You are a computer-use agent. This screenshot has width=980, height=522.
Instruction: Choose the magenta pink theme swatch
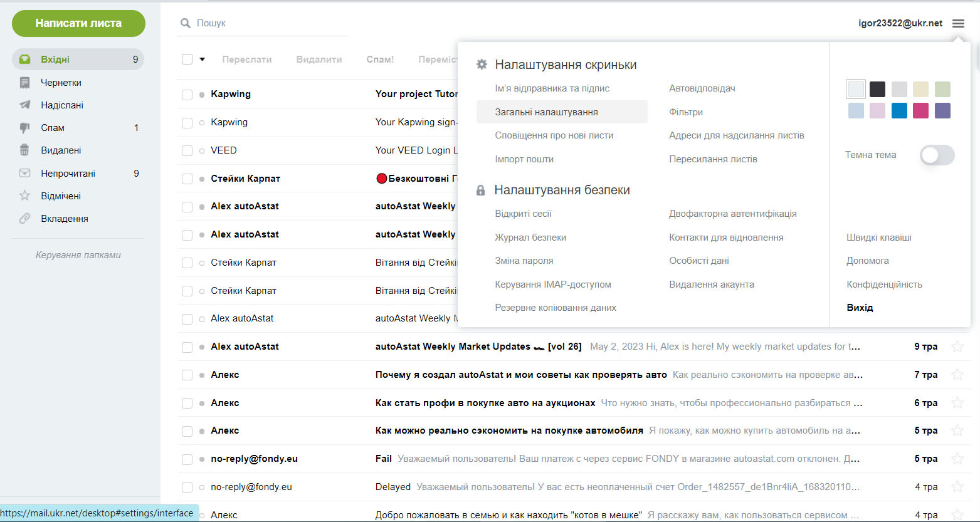920,111
